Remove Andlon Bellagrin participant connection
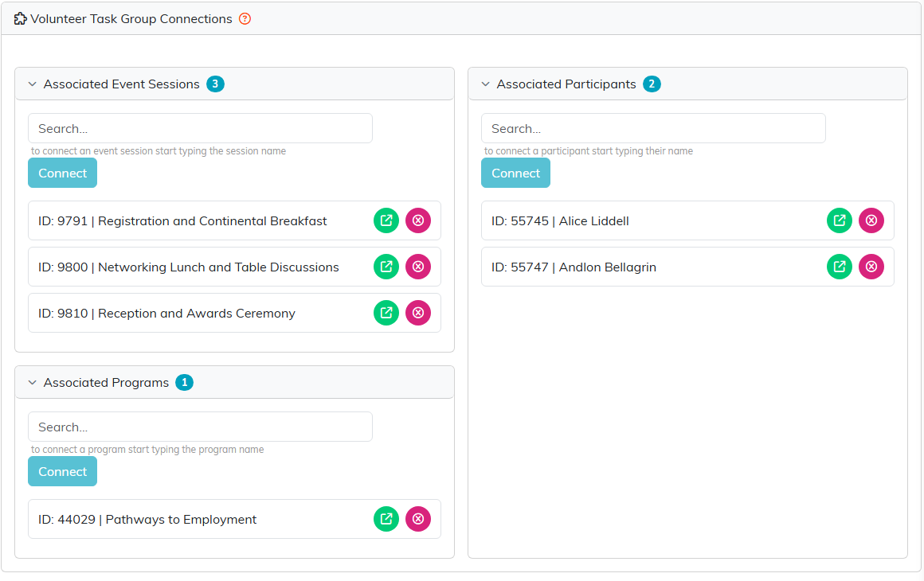This screenshot has width=924, height=581. pyautogui.click(x=871, y=267)
